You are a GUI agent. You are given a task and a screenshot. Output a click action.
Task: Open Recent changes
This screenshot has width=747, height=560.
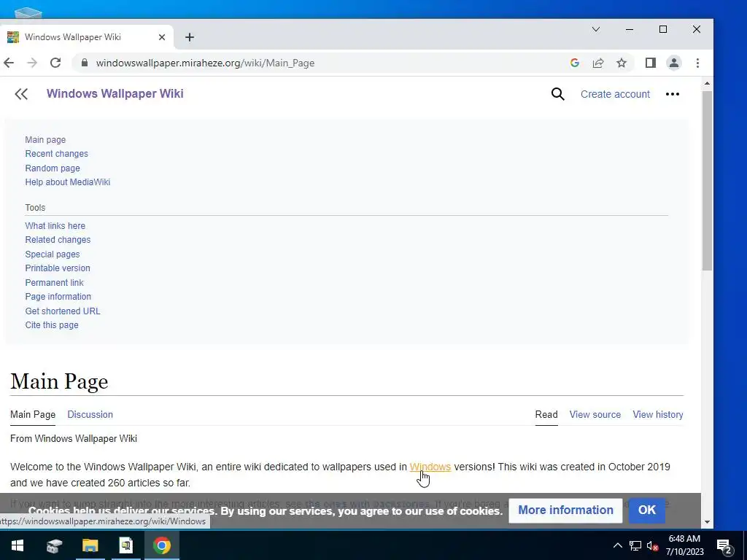pos(56,154)
